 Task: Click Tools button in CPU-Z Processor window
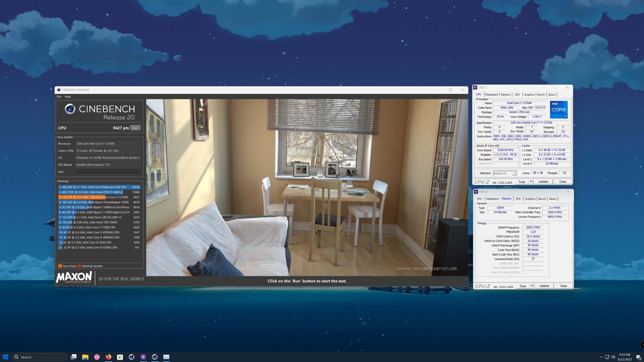522,182
